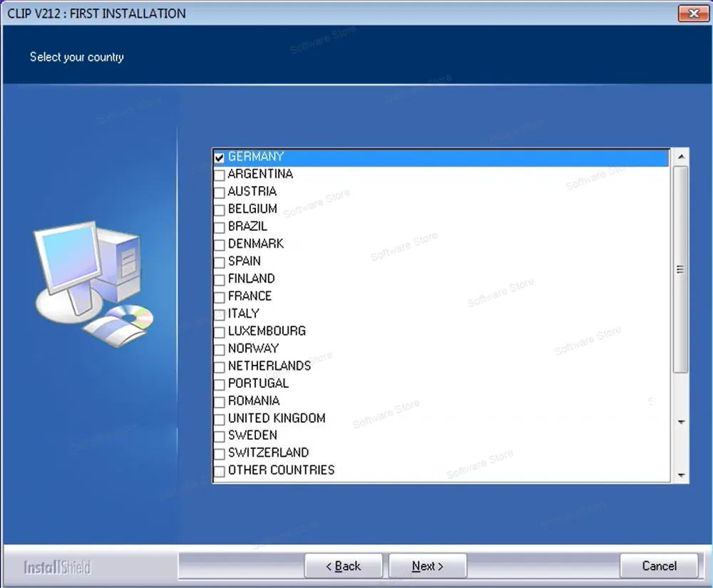Tick the NORWAY checkbox

pyautogui.click(x=219, y=349)
